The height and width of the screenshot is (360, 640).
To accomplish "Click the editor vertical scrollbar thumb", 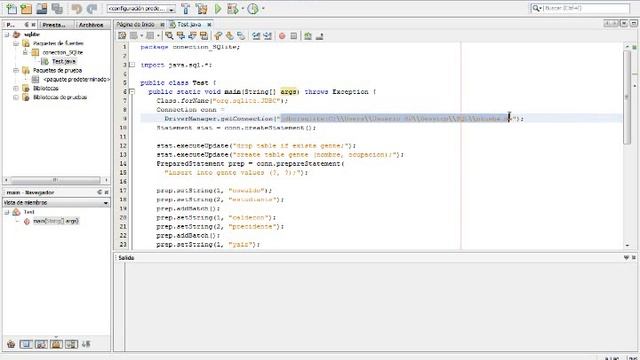I will tap(627, 97).
